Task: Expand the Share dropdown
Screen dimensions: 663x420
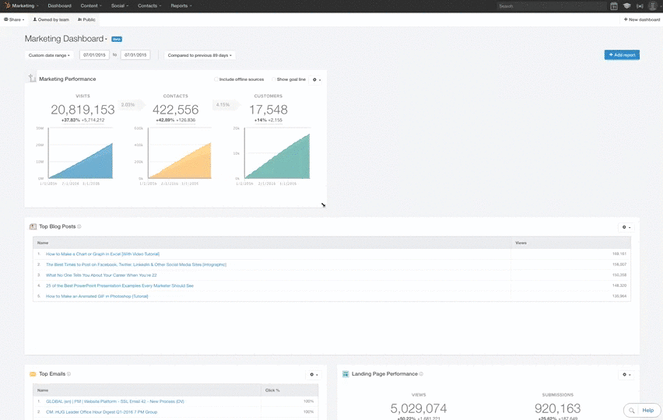Action: coord(15,19)
